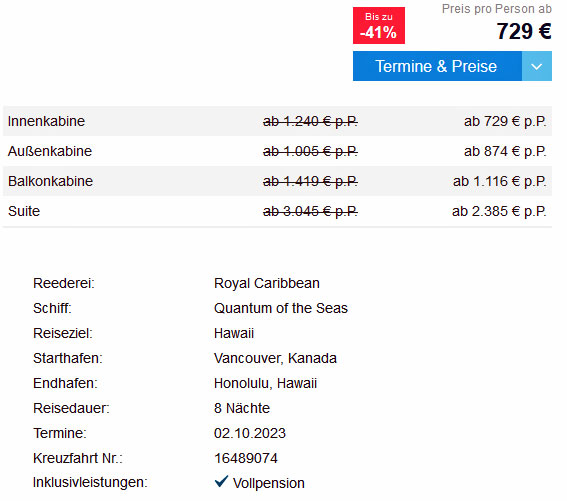Click the Vollpension checkmark icon
Image resolution: width=567 pixels, height=501 pixels.
(221, 481)
